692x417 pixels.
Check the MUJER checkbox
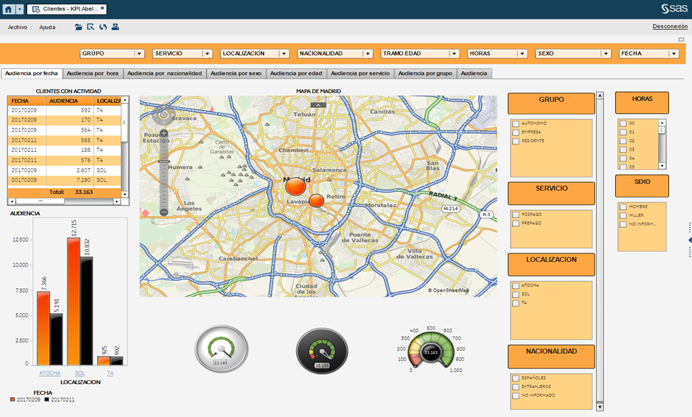tap(623, 216)
